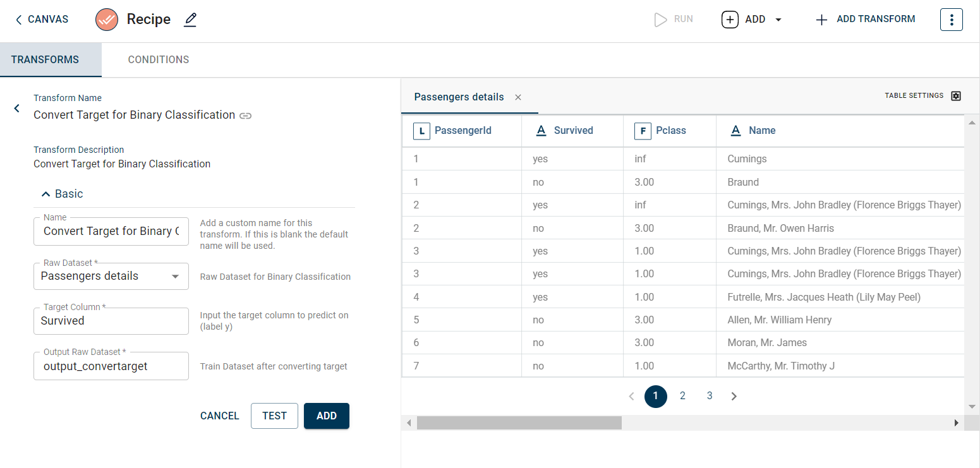Select the Transforms tab

click(x=45, y=60)
